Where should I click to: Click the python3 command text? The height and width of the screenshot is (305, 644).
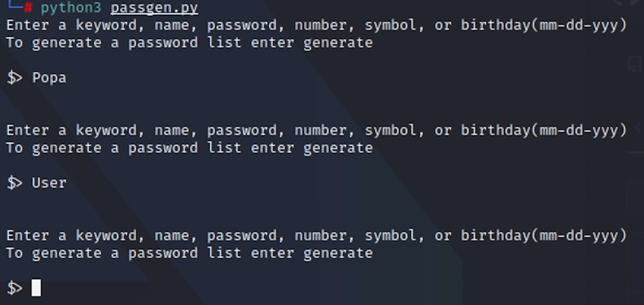[71, 8]
